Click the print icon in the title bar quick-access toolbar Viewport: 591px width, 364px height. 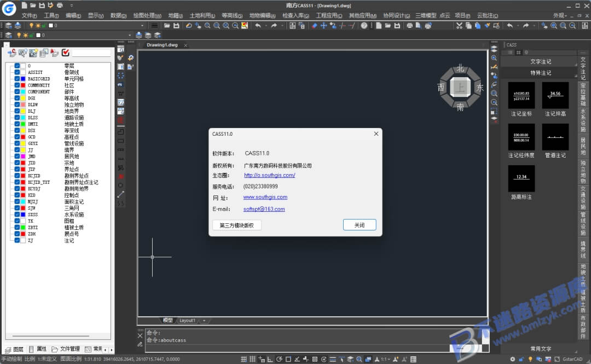tap(60, 5)
